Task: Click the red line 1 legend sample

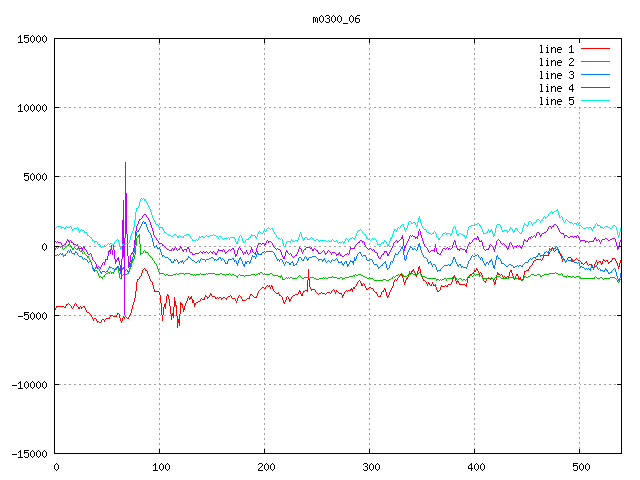Action: [x=595, y=49]
